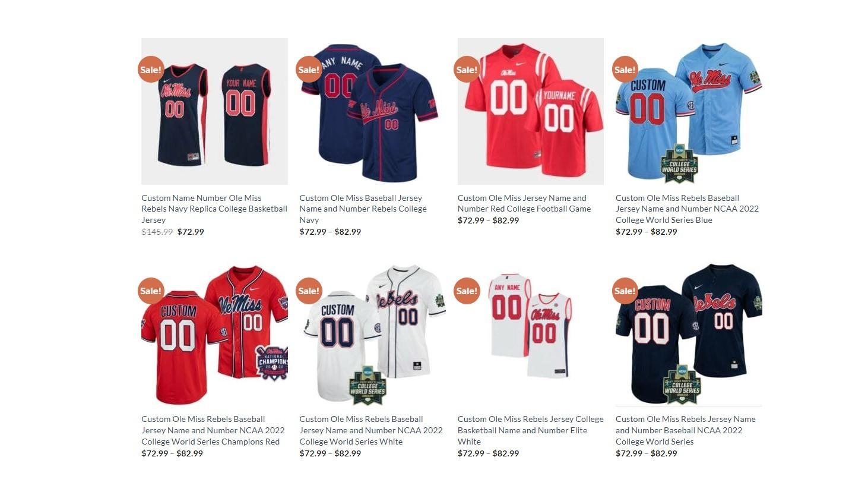Open the white basketball jersey product image

click(x=531, y=333)
